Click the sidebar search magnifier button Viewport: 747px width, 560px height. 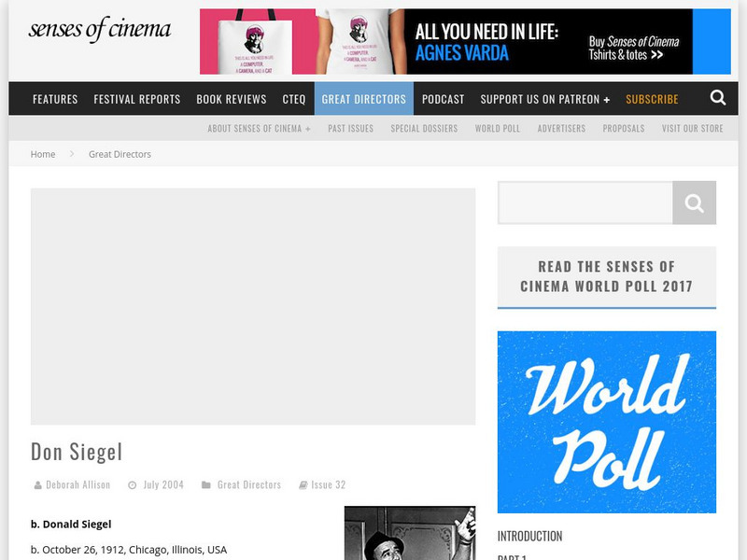694,203
